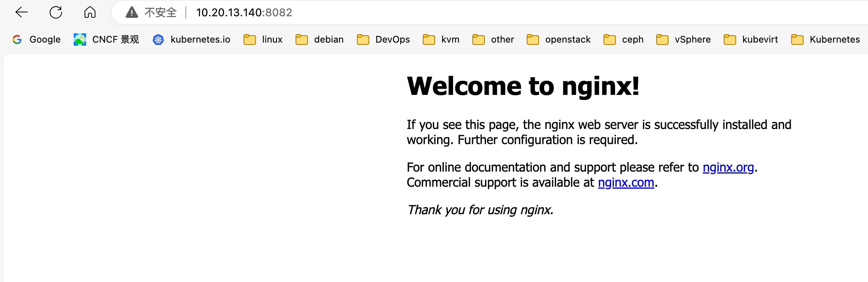Click the CNCF landscape favicon

[80, 40]
